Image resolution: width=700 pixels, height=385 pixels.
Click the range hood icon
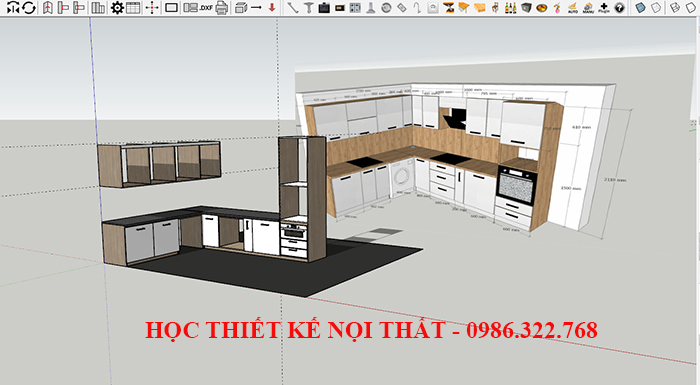click(x=371, y=7)
